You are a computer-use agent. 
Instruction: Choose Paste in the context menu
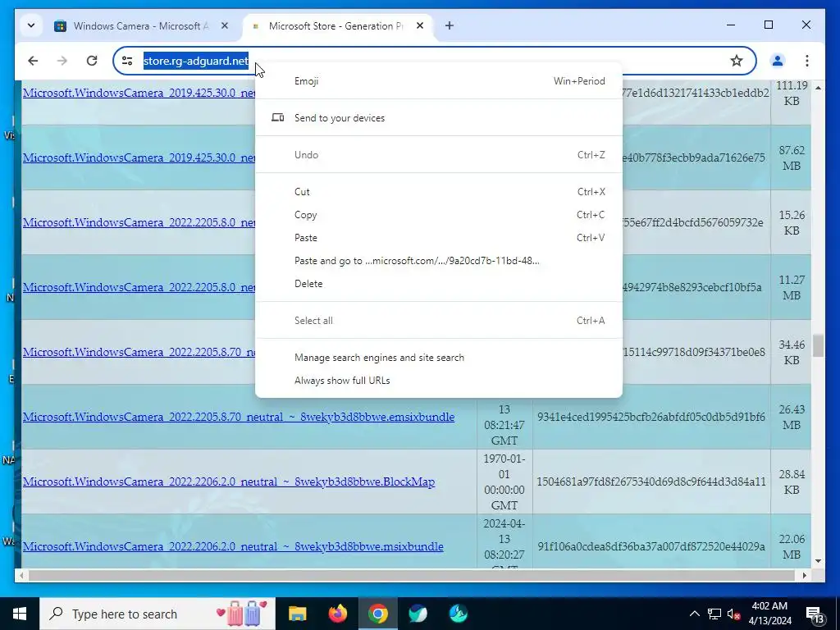439,238
